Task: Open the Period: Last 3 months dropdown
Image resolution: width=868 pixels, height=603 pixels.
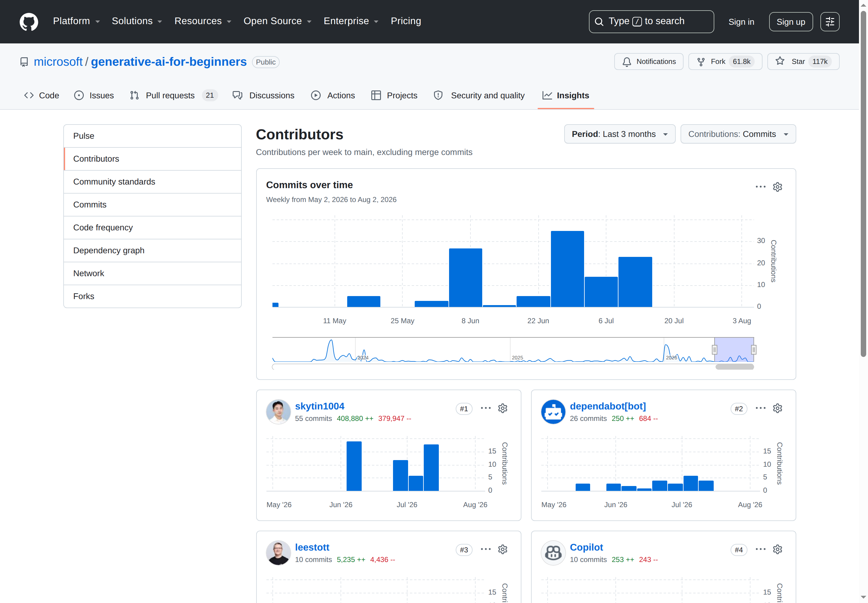Action: pos(619,134)
